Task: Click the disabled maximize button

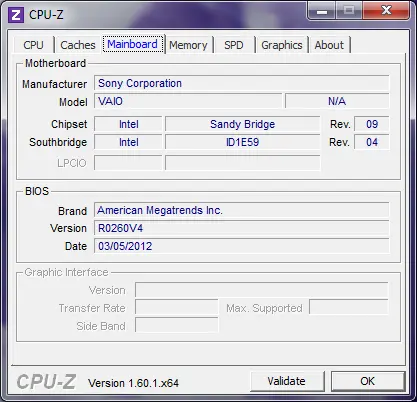Action: point(349,11)
